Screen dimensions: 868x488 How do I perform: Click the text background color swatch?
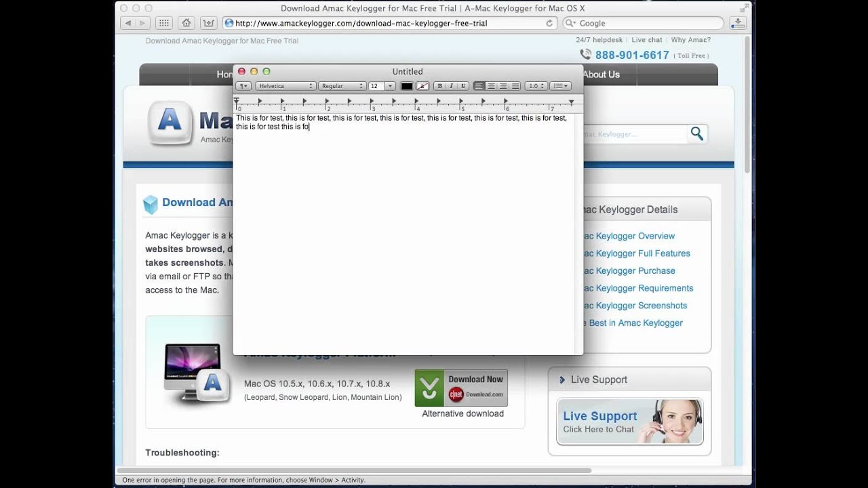422,86
